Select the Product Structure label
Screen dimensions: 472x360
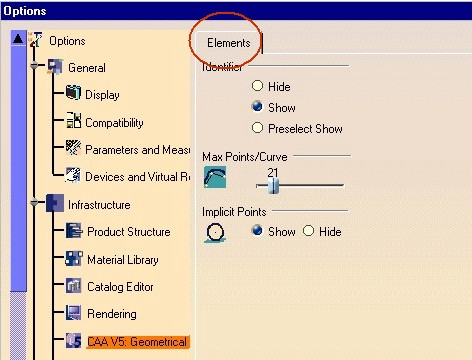pyautogui.click(x=129, y=232)
